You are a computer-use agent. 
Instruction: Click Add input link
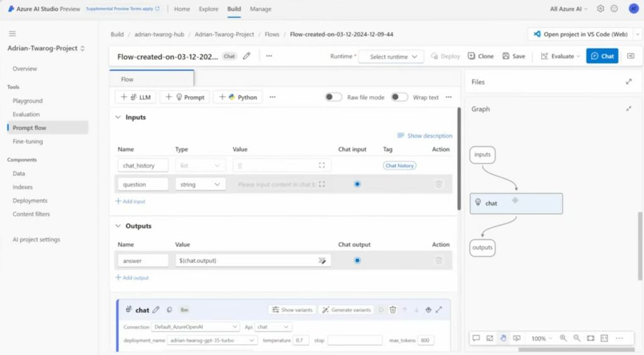(131, 201)
